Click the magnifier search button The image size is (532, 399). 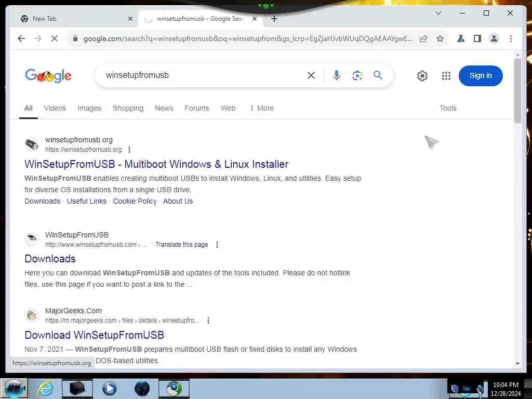(x=378, y=75)
